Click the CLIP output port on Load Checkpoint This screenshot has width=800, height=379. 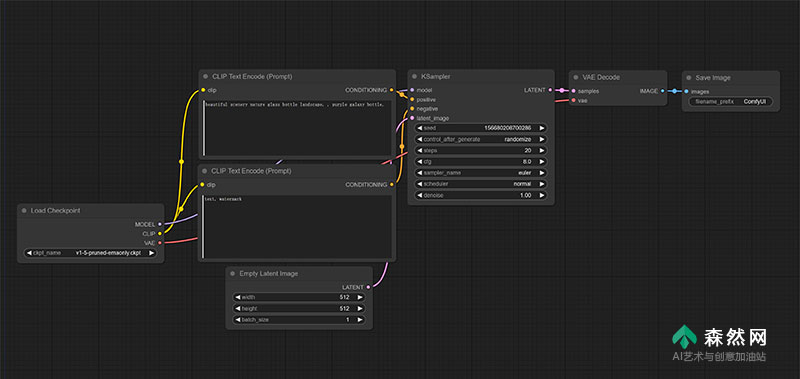click(x=160, y=234)
